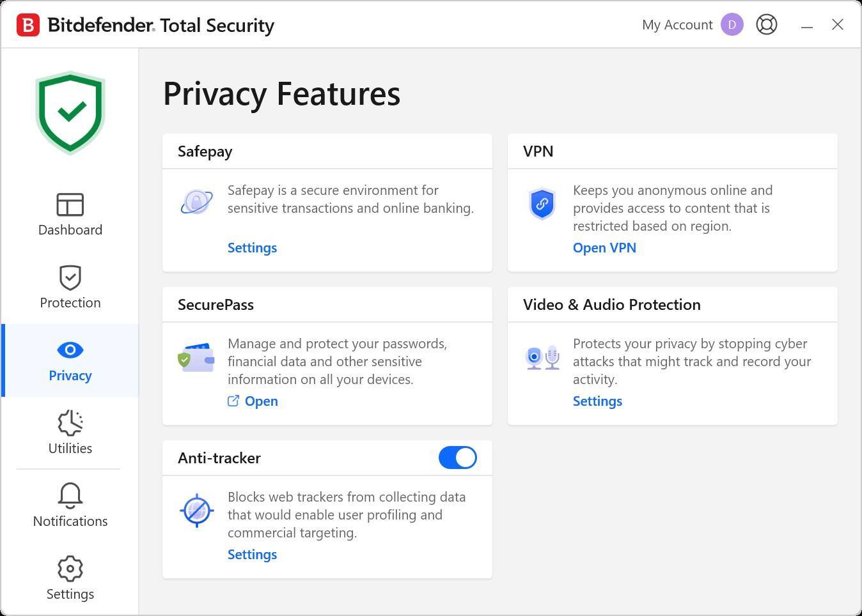Open the My Account menu
Screen dimensions: 862x616
pyautogui.click(x=677, y=24)
